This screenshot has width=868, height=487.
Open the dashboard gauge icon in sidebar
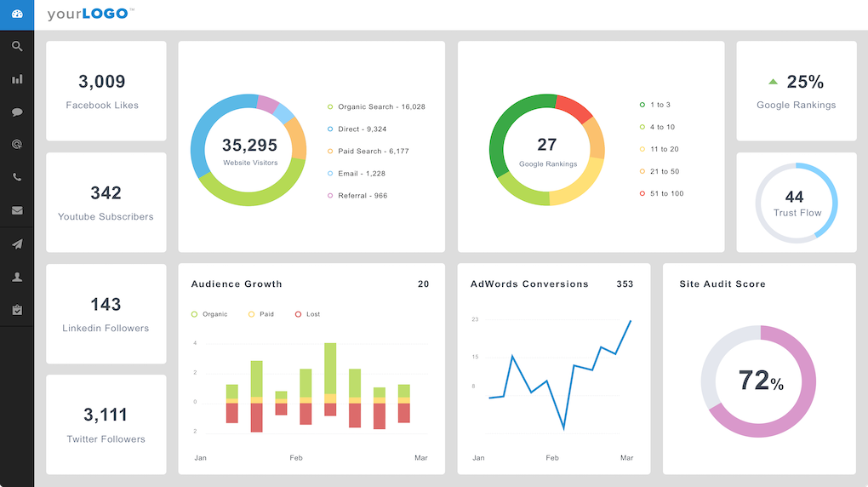point(17,14)
